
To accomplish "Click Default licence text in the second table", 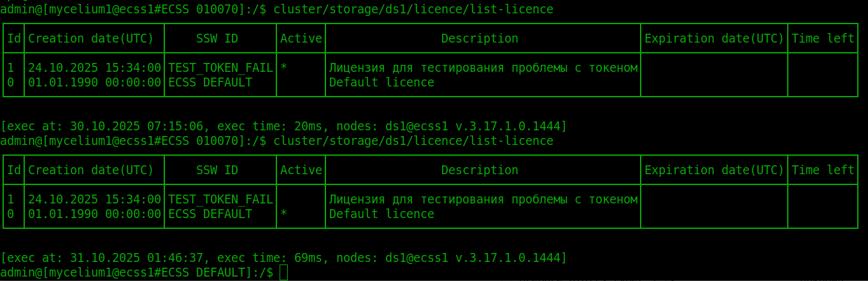I will pos(381,214).
